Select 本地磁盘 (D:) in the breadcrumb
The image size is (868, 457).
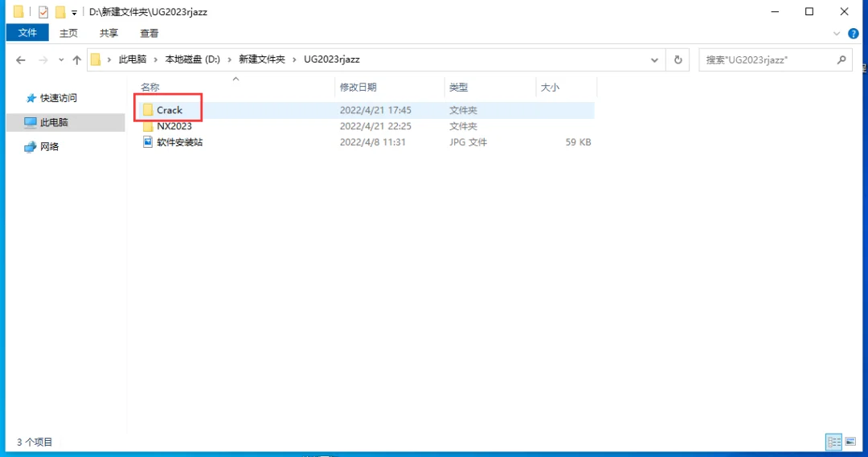[x=193, y=59]
